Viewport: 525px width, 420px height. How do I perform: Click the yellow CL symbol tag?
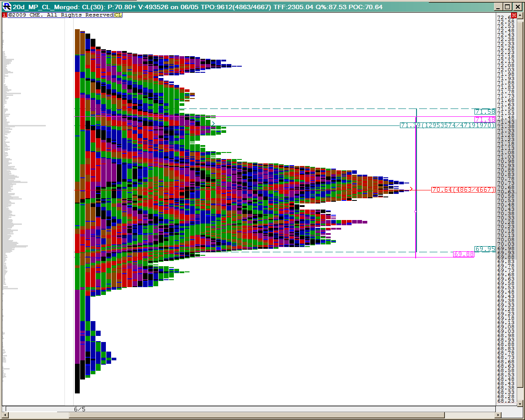[118, 15]
